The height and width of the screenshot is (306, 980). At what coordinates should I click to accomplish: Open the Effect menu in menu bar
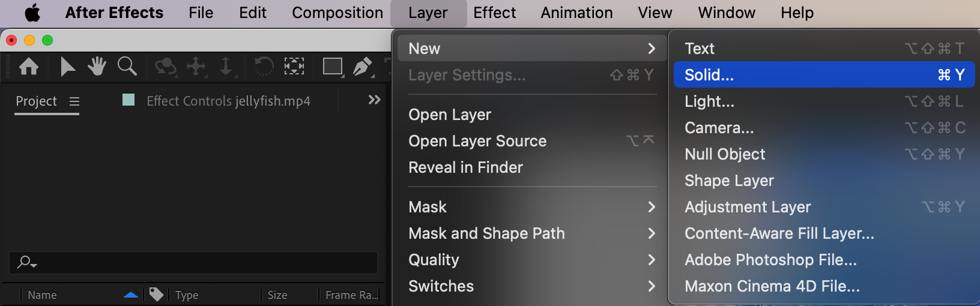click(x=494, y=13)
